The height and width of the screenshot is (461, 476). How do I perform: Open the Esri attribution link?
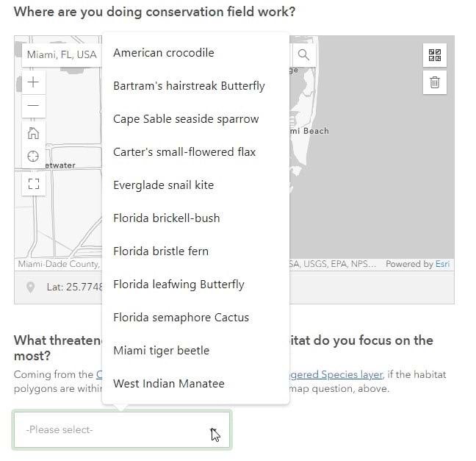point(442,264)
